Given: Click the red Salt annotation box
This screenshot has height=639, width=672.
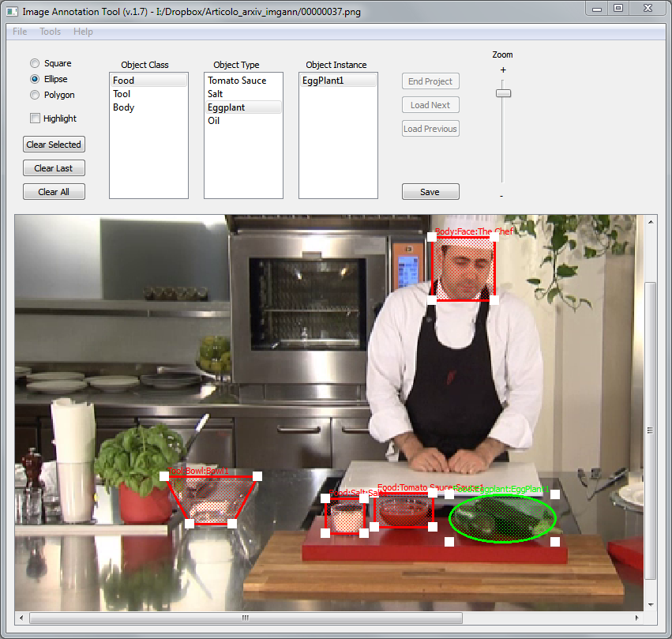Looking at the screenshot, I should pos(344,516).
